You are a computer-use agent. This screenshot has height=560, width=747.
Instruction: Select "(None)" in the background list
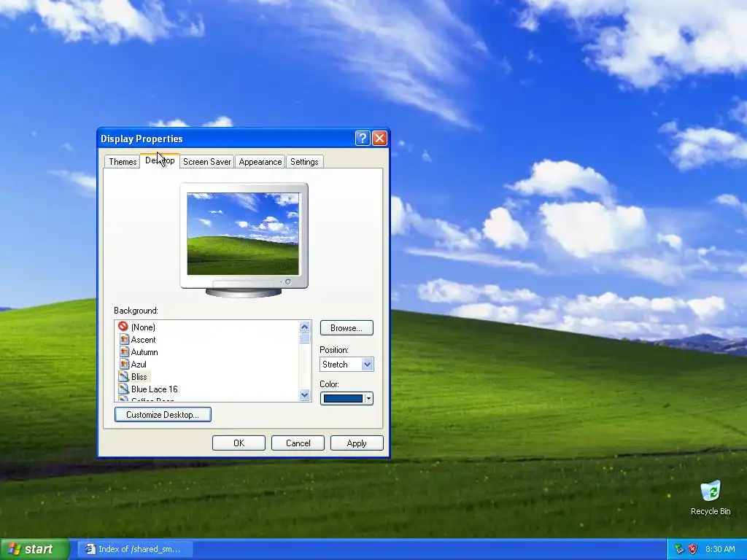(x=143, y=327)
